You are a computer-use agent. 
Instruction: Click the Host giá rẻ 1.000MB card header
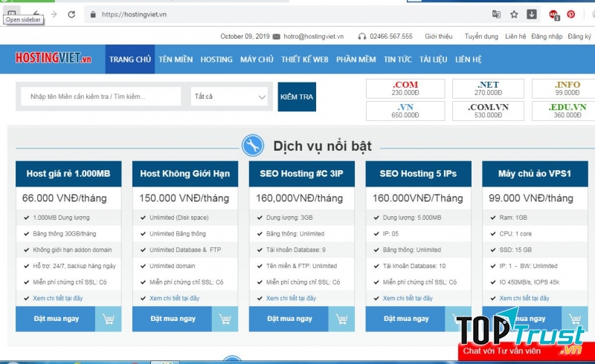click(x=68, y=174)
